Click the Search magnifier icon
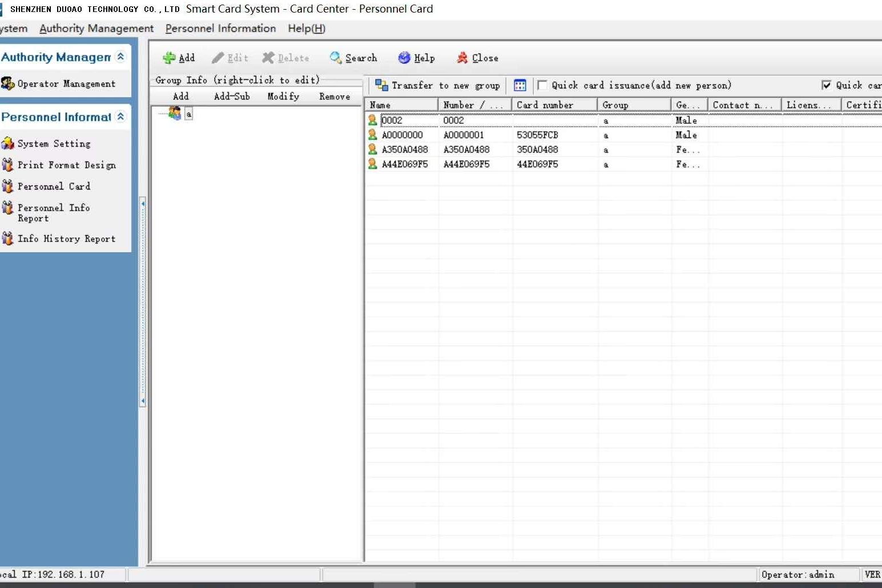Image resolution: width=882 pixels, height=588 pixels. click(336, 58)
